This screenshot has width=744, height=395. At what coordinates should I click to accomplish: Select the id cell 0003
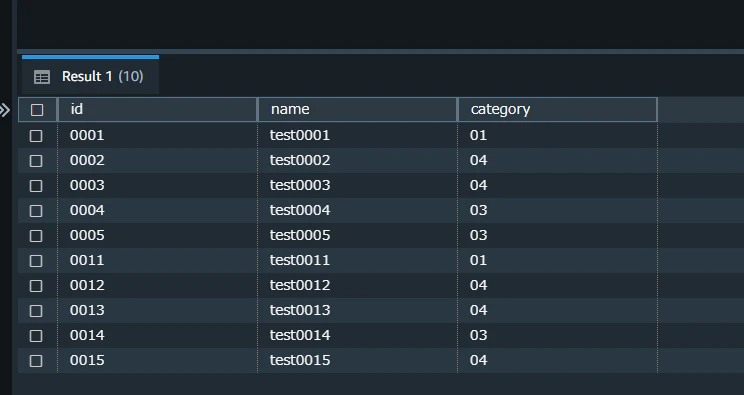157,185
